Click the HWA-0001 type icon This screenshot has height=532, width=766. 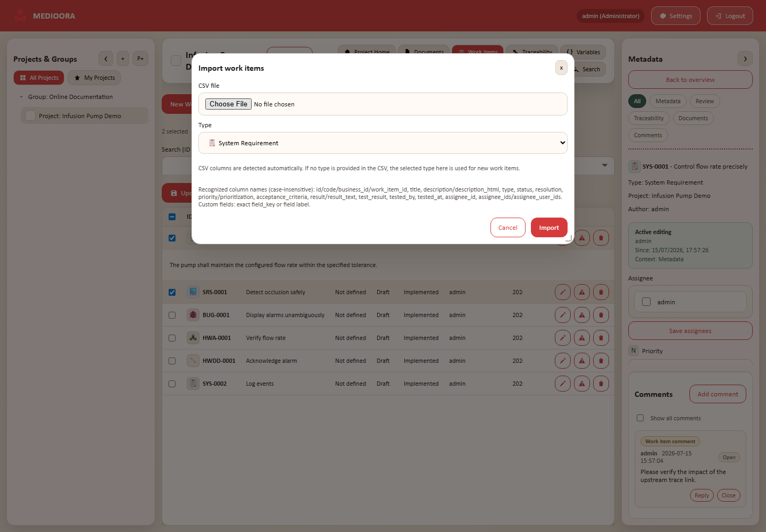(x=193, y=338)
